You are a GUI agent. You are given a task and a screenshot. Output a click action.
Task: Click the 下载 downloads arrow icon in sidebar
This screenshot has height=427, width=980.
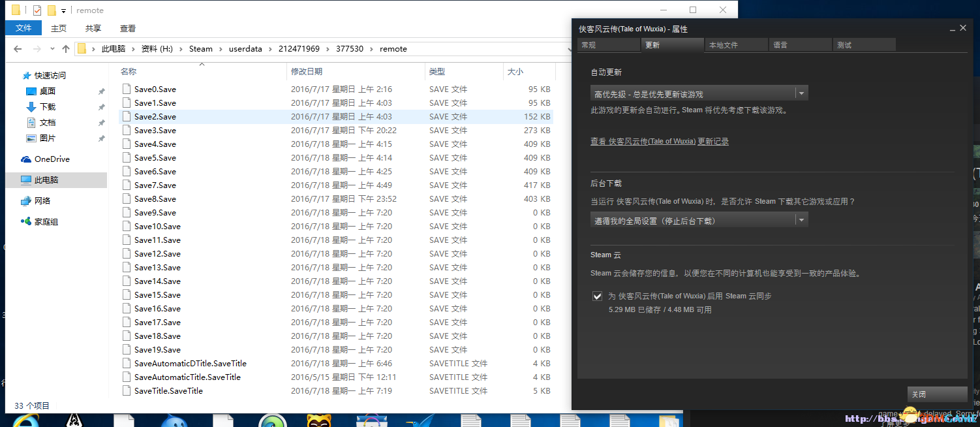[x=31, y=107]
